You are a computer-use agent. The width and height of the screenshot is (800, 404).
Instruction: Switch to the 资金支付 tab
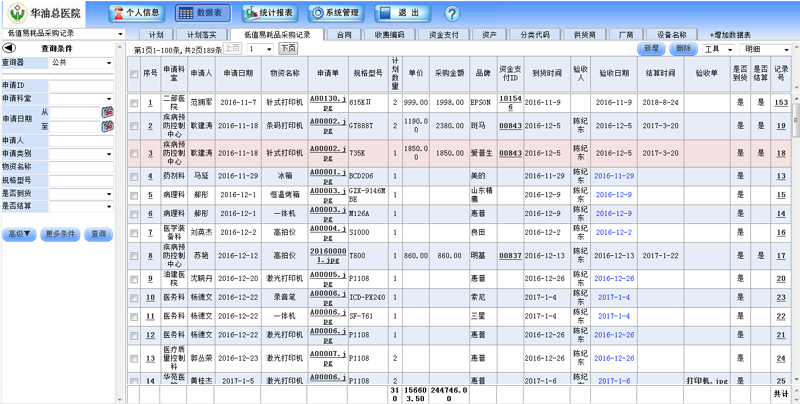click(443, 35)
